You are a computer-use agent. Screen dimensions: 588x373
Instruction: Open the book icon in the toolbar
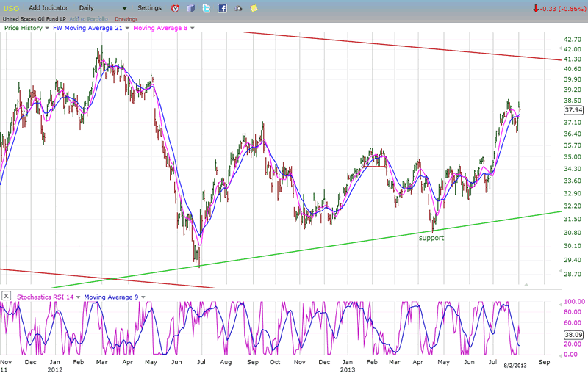pyautogui.click(x=191, y=8)
